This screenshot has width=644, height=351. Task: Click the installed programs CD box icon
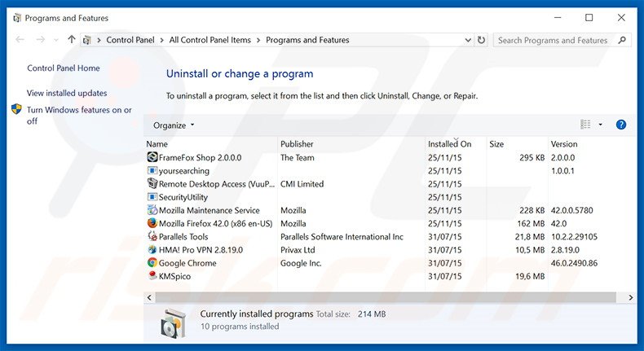pos(173,323)
